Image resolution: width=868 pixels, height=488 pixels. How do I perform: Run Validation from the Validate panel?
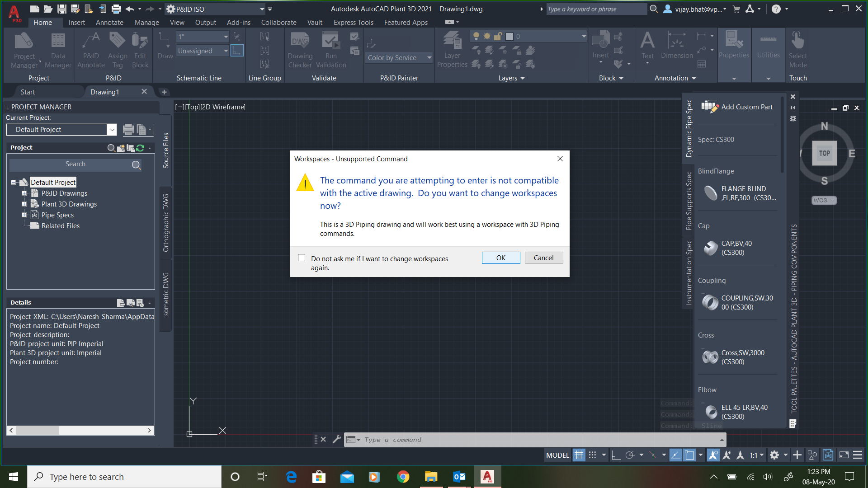[x=331, y=50]
